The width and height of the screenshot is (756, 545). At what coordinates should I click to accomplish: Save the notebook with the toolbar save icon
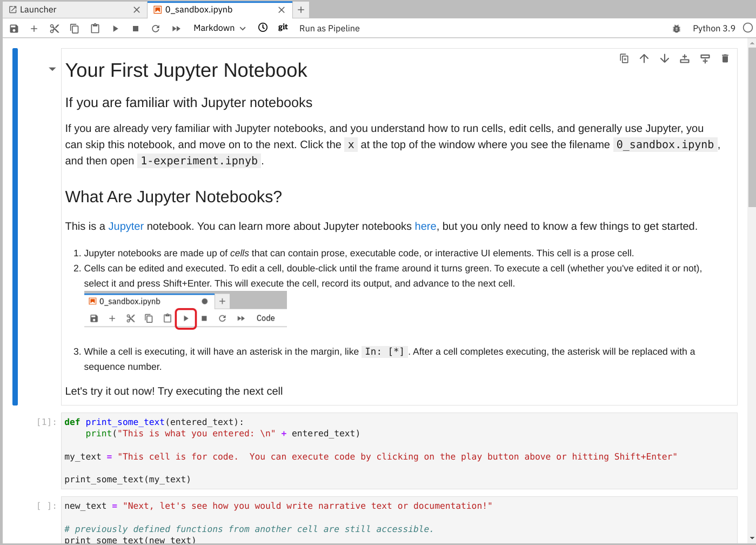[14, 28]
